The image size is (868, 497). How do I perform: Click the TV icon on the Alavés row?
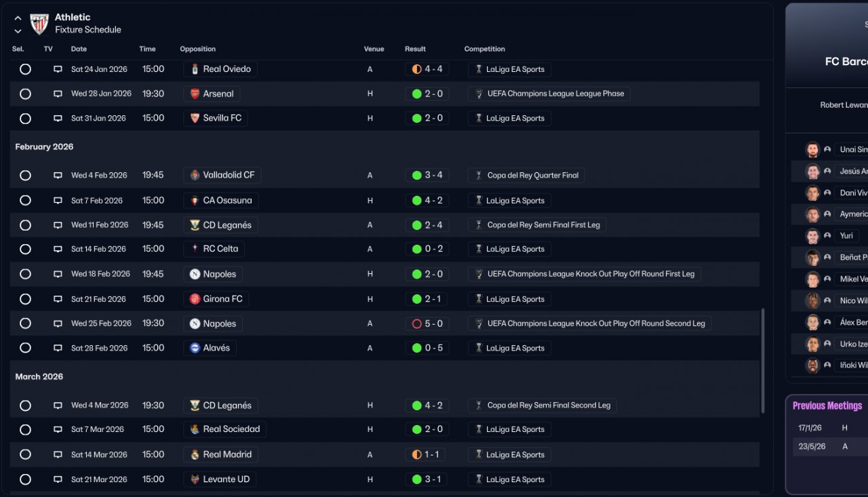(58, 348)
